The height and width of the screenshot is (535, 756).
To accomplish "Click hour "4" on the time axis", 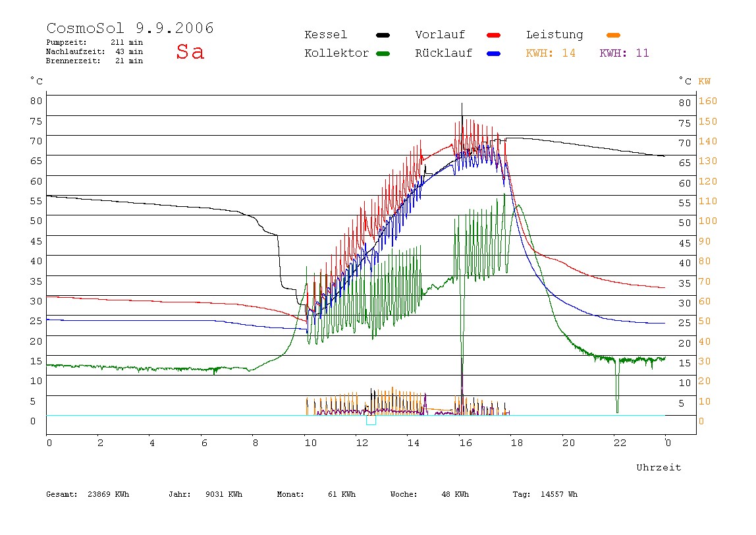I will (152, 443).
